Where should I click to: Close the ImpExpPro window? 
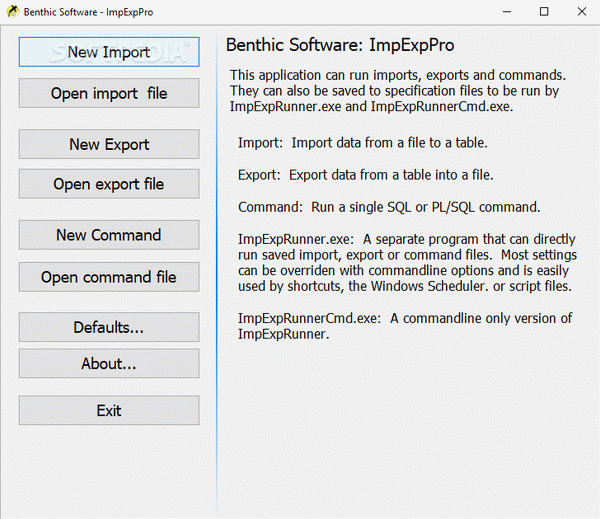(582, 12)
